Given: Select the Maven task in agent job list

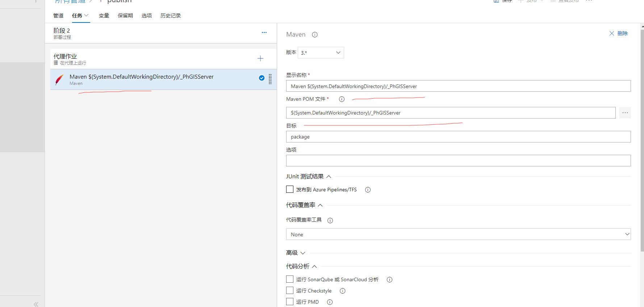Looking at the screenshot, I should click(x=152, y=79).
